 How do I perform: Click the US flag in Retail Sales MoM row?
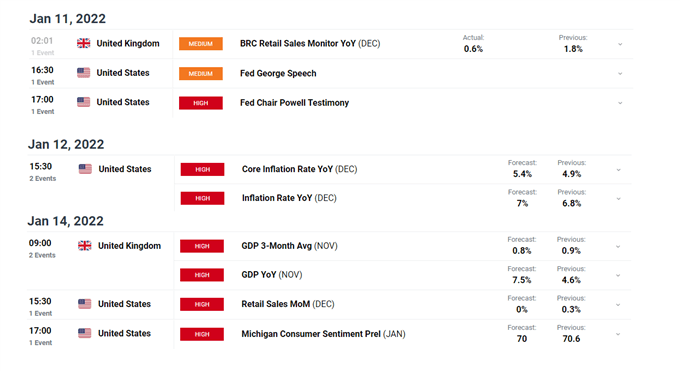point(85,304)
